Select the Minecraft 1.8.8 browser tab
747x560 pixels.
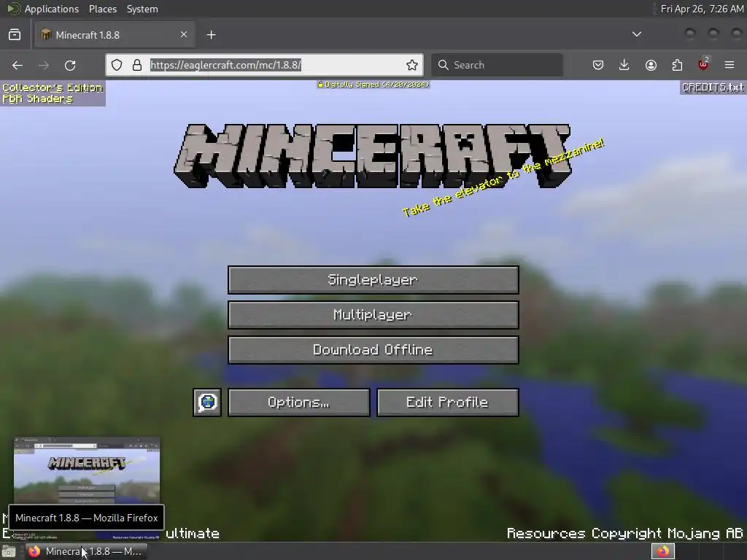(x=115, y=35)
